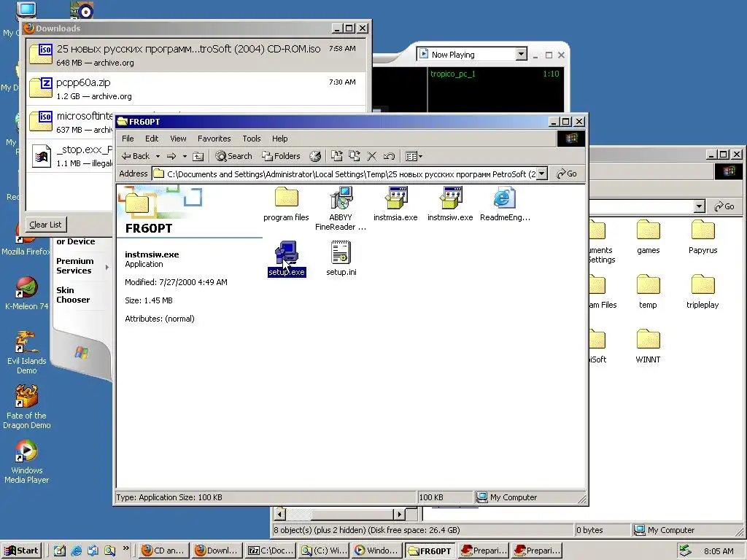The width and height of the screenshot is (747, 560).
Task: Open the Forward history dropdown arrow
Action: click(185, 156)
